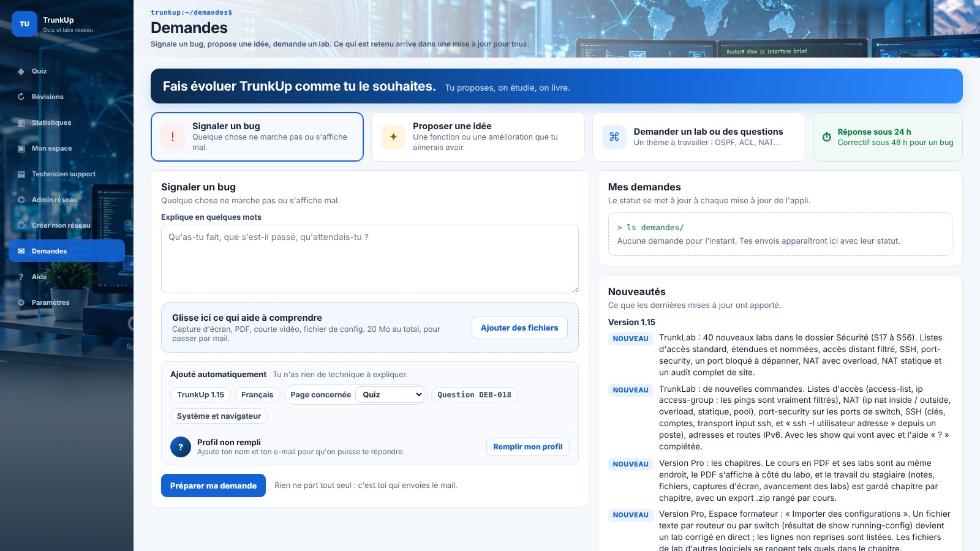
Task: Click NOUVEAU badge beside nouvelles commandes entry
Action: [x=631, y=390]
